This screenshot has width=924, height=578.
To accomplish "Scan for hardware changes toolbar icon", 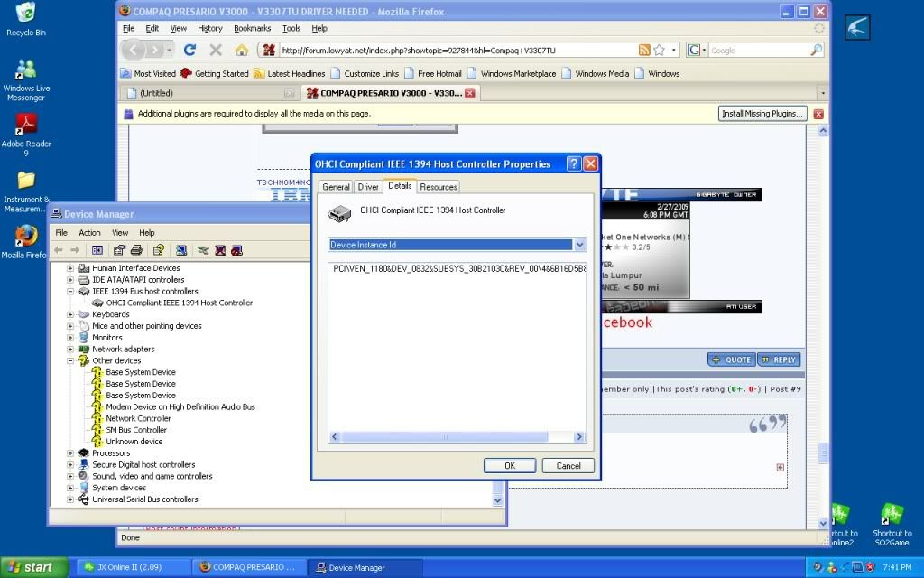I will point(180,250).
